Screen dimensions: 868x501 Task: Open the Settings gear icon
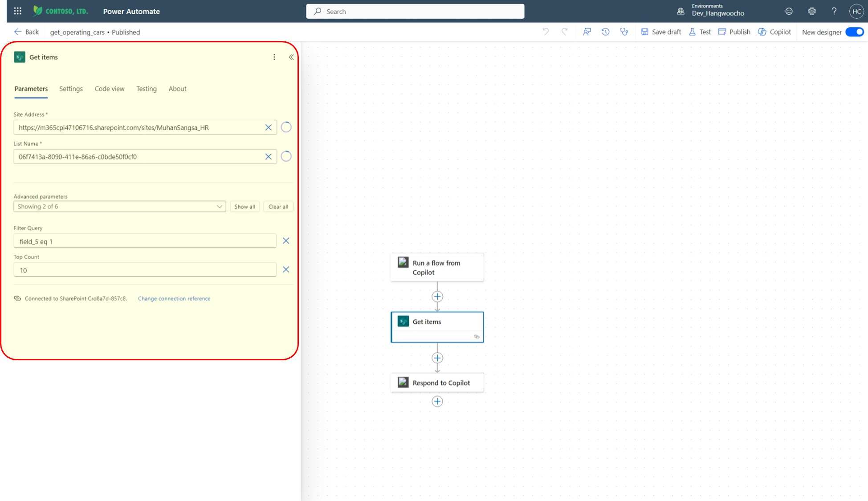(812, 12)
